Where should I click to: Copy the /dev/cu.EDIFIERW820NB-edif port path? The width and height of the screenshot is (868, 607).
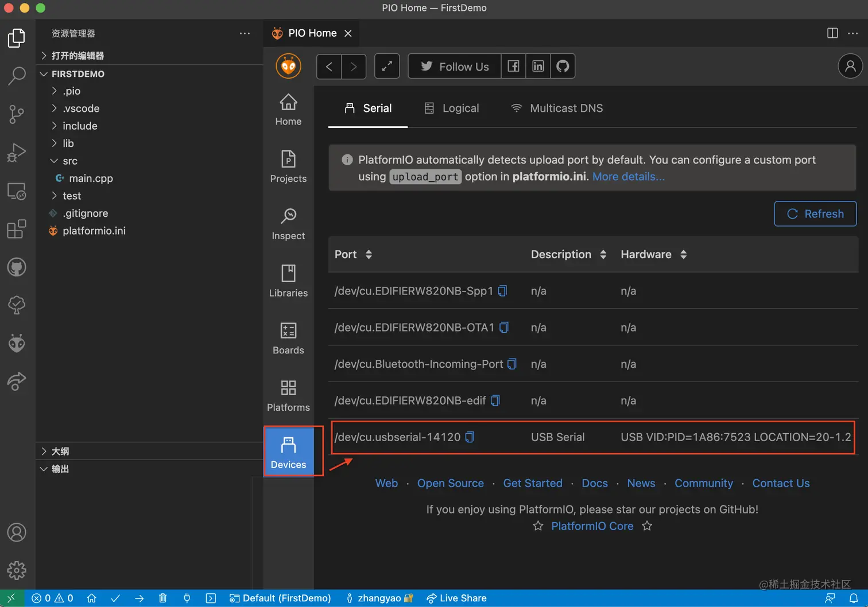pos(495,400)
